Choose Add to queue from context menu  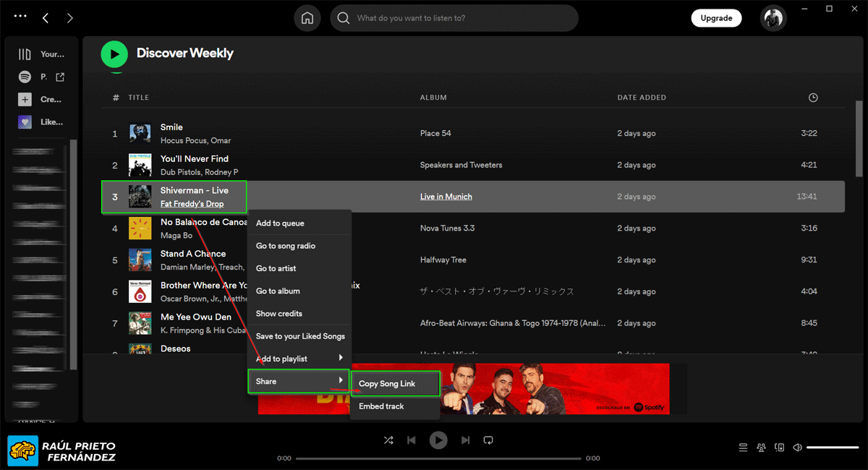[280, 223]
